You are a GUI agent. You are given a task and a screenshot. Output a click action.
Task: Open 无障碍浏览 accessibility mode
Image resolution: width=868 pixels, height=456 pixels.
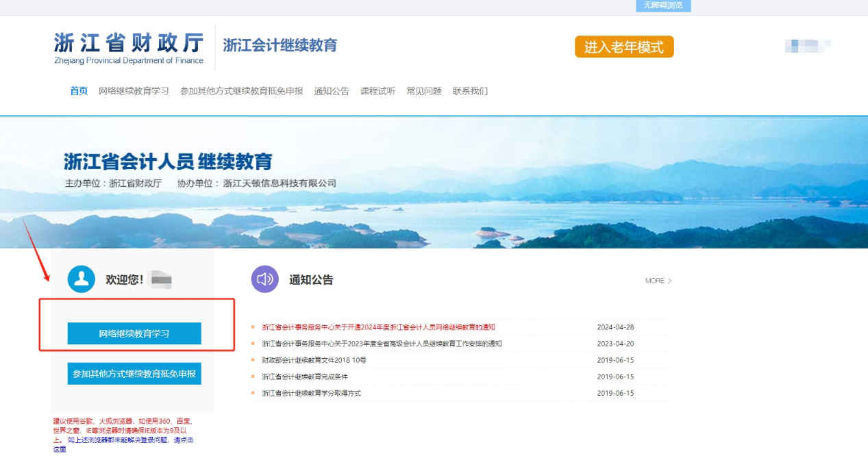[662, 5]
